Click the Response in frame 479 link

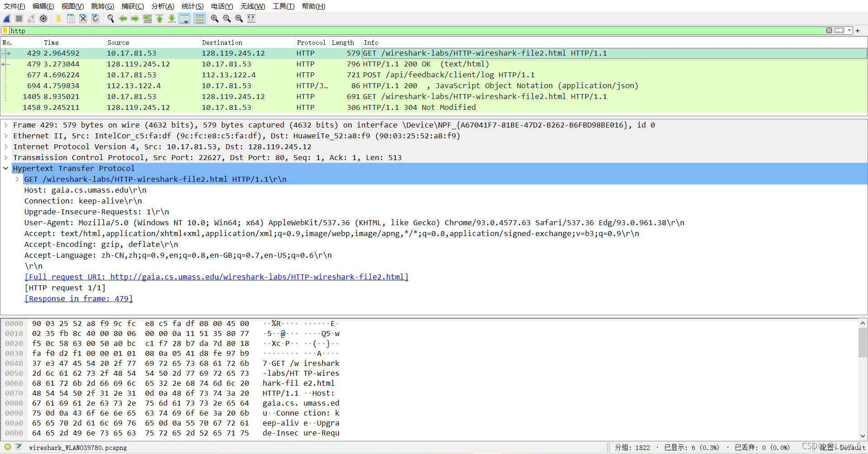pos(78,298)
